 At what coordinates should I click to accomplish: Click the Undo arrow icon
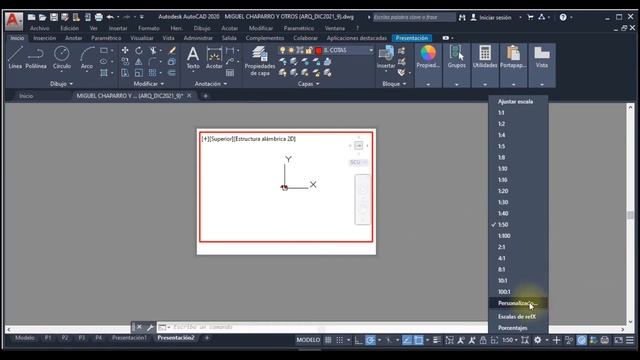tap(110, 17)
